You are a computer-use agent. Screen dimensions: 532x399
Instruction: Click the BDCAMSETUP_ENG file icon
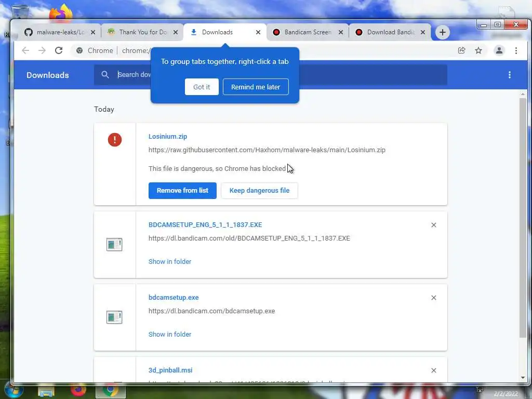pyautogui.click(x=114, y=244)
